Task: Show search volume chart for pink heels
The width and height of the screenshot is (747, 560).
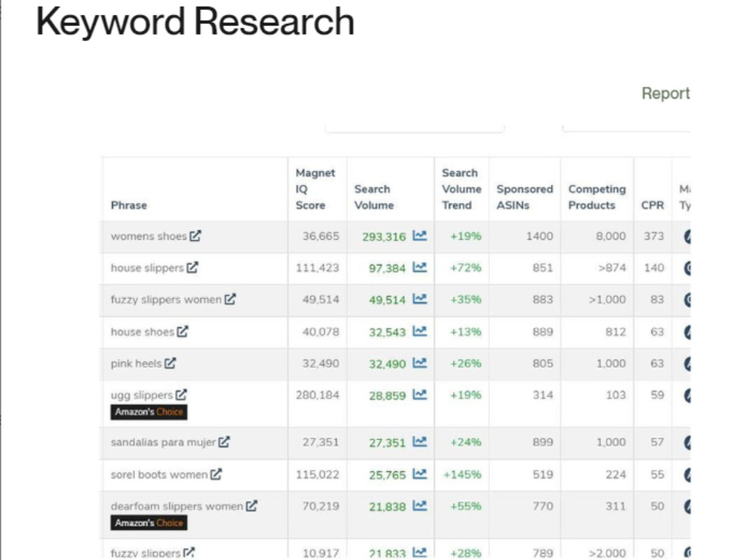Action: click(420, 363)
